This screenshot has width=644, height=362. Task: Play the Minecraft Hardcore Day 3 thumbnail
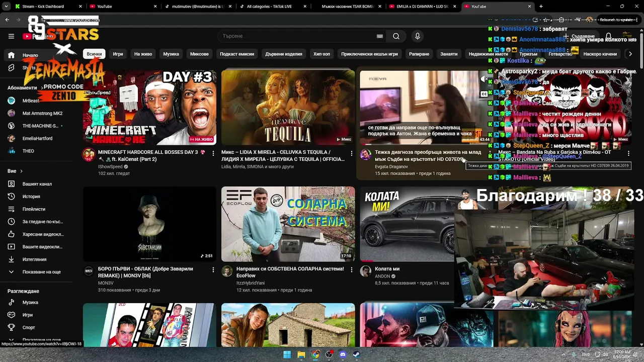(x=149, y=107)
